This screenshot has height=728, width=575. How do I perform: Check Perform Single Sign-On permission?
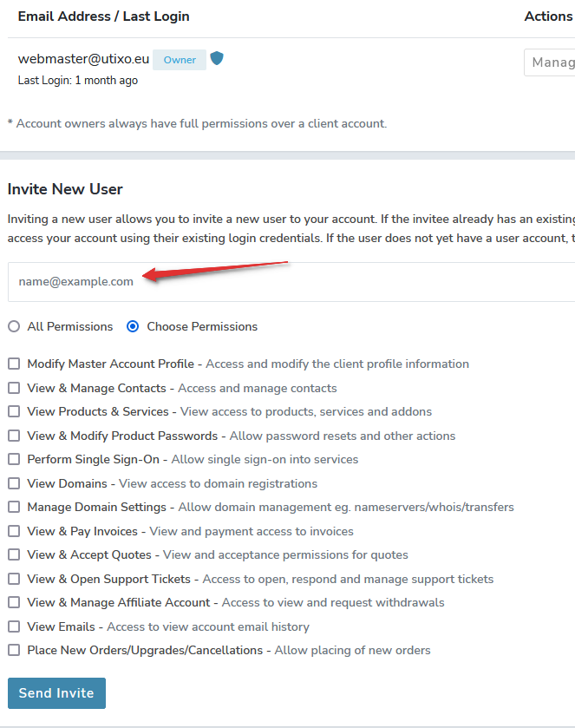[14, 459]
